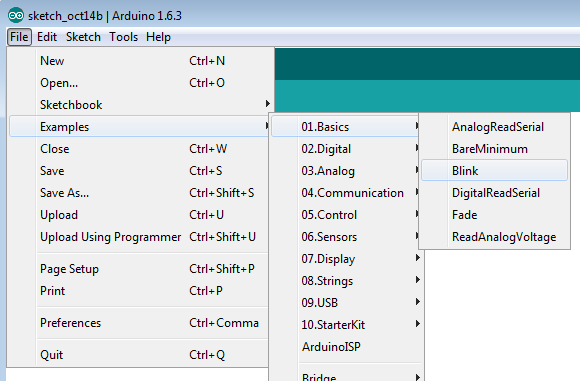Choose the Fade example sketch
This screenshot has height=381, width=580.
tap(494, 215)
